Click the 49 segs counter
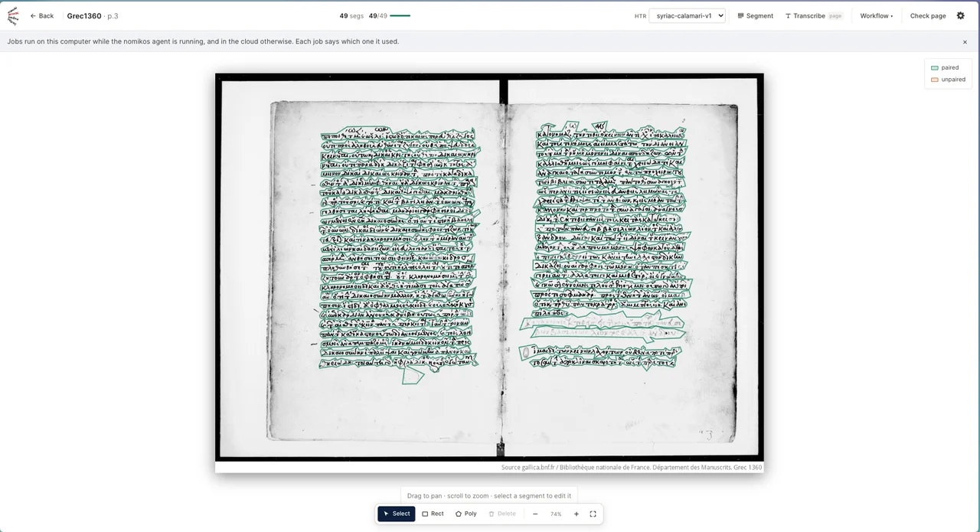Image resolution: width=980 pixels, height=532 pixels. (351, 16)
